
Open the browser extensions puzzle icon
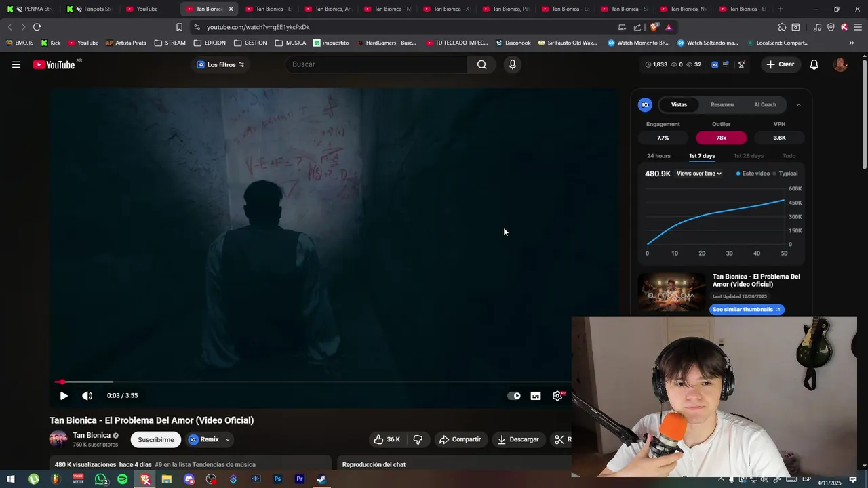782,27
